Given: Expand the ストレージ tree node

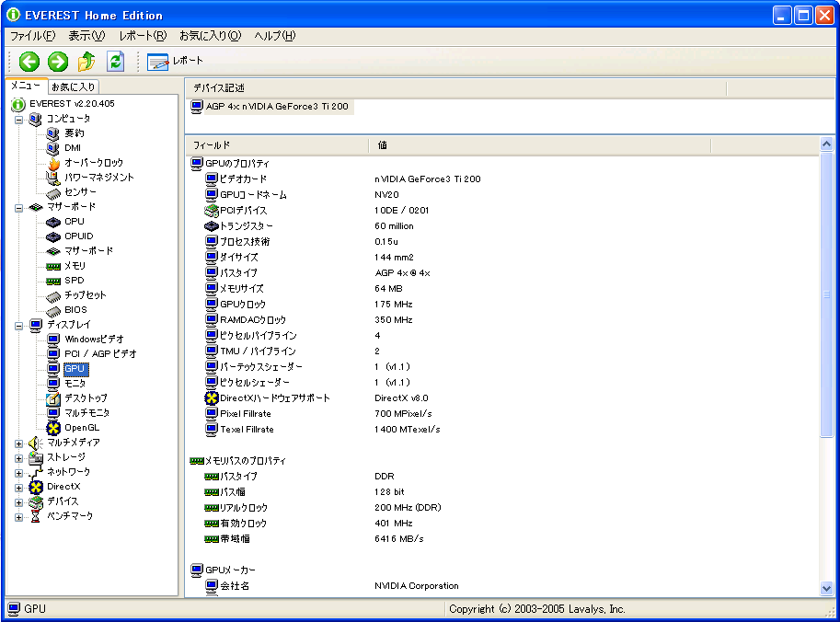Looking at the screenshot, I should pos(18,458).
